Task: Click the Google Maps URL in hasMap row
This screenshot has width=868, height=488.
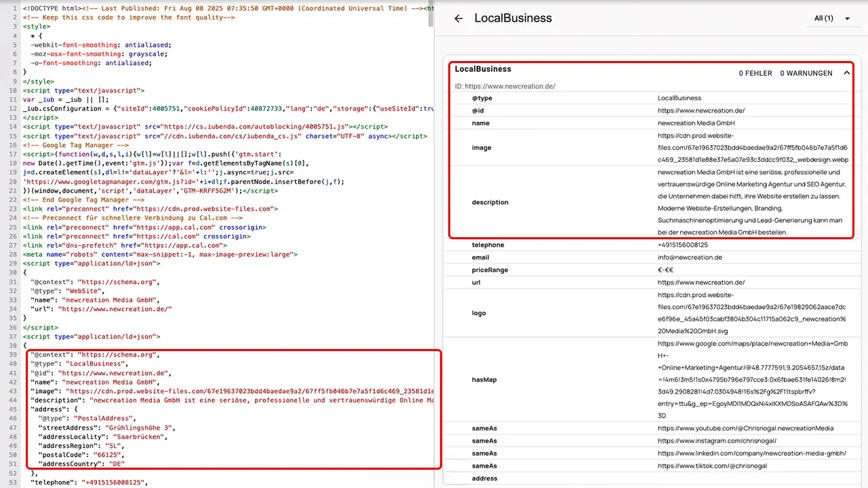Action: 753,380
